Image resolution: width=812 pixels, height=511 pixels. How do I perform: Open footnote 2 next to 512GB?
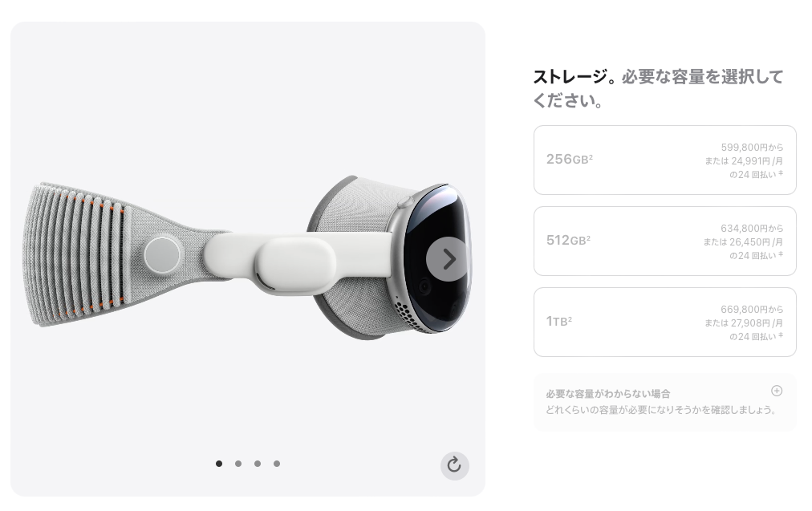[x=589, y=237]
